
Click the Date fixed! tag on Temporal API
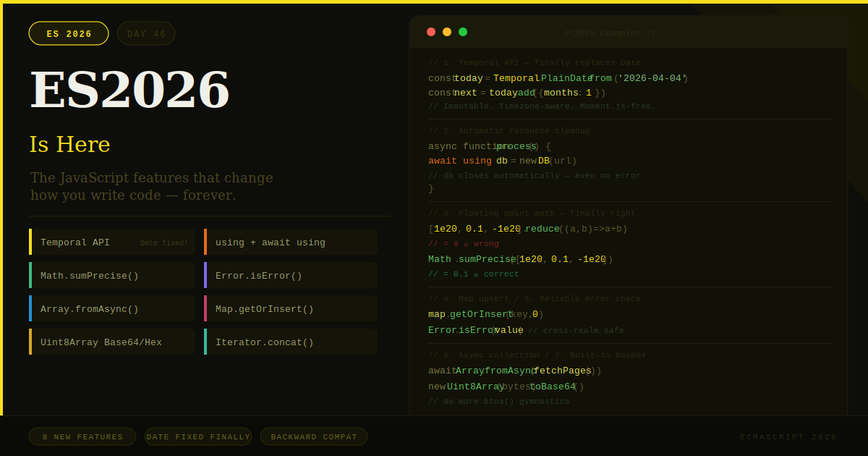[164, 242]
